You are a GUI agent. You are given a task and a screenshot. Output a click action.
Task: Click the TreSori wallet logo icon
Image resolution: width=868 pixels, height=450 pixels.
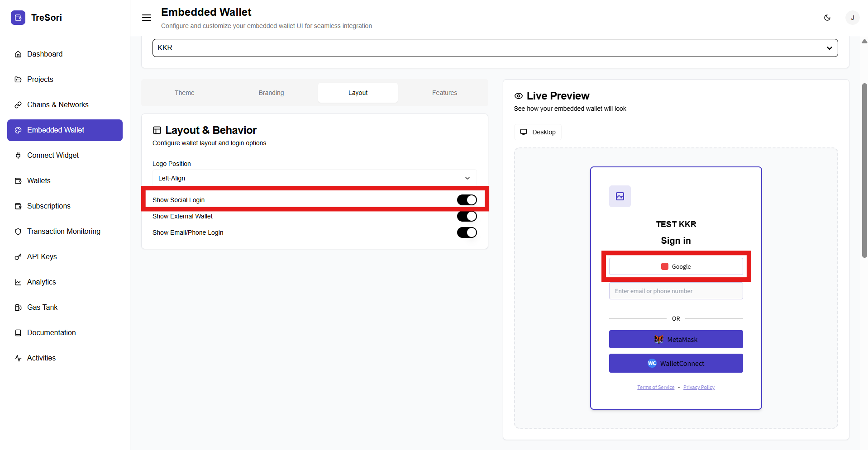click(18, 18)
